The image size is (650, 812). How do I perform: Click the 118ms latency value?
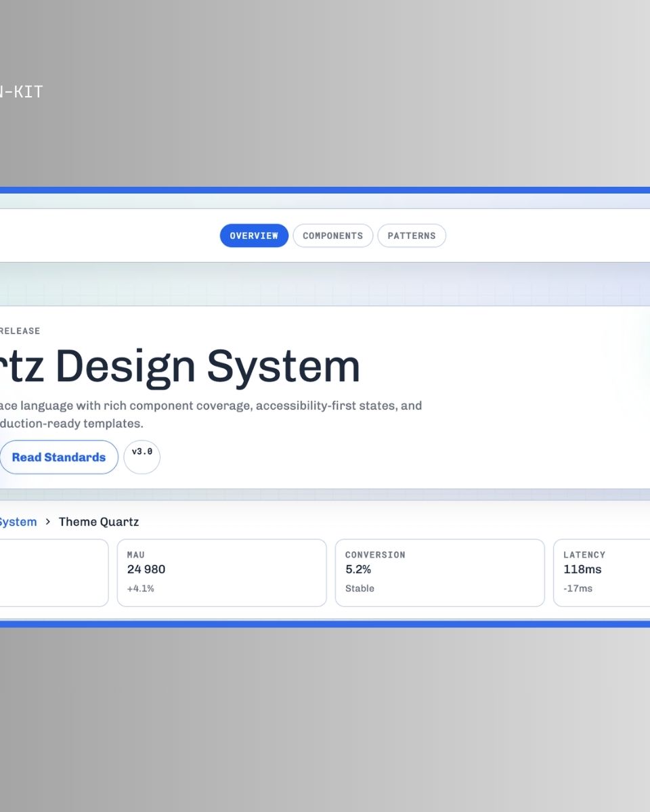coord(582,569)
